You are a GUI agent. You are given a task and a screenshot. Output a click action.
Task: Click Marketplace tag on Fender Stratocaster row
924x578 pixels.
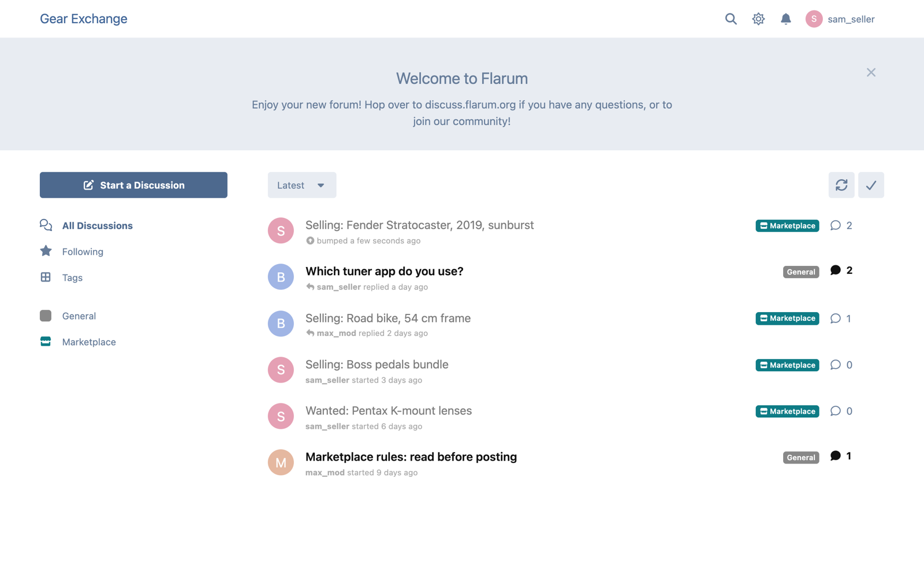(x=787, y=225)
